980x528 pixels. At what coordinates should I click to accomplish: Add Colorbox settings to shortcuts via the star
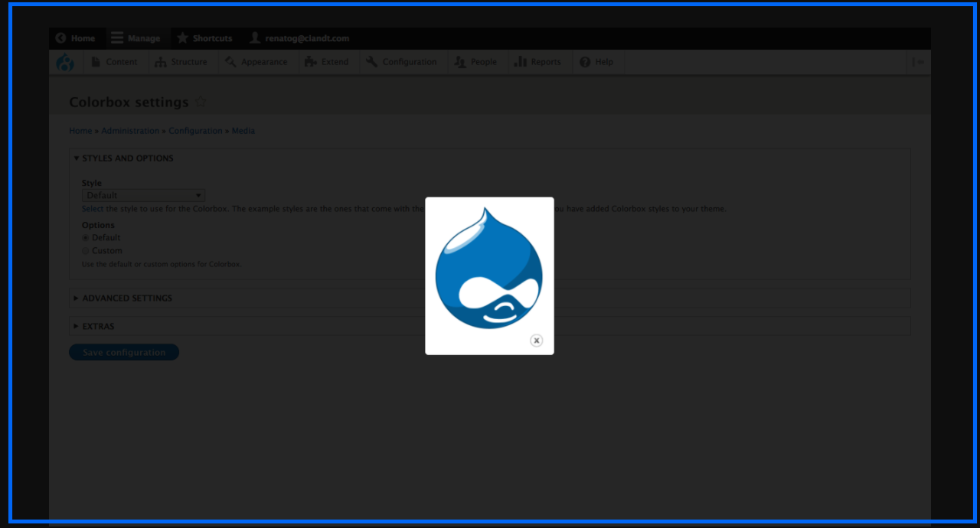pos(201,102)
